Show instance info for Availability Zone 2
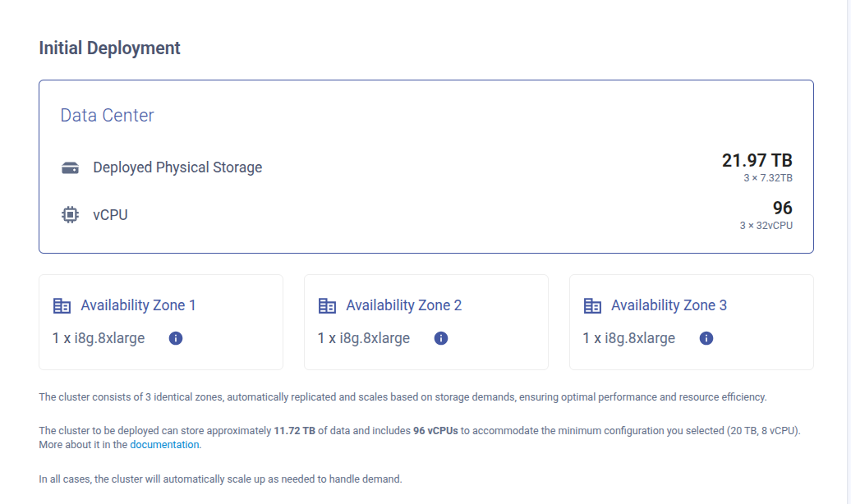This screenshot has height=504, width=851. 441,338
